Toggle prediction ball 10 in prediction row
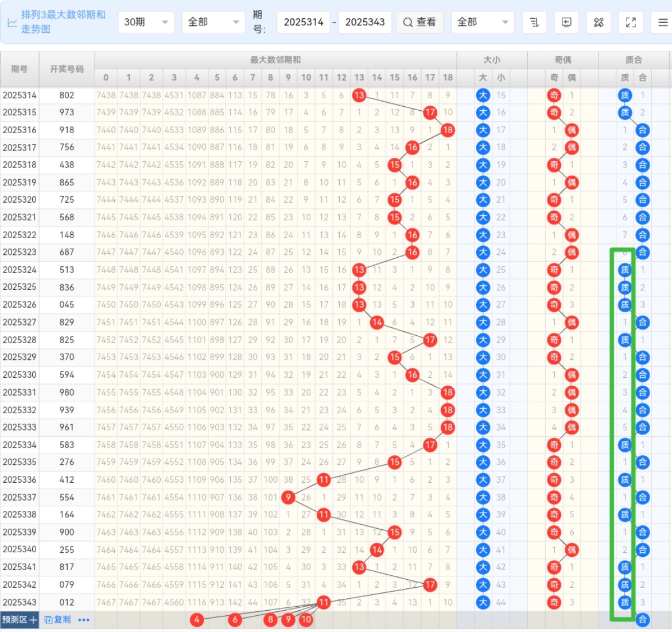This screenshot has width=672, height=632. (306, 620)
